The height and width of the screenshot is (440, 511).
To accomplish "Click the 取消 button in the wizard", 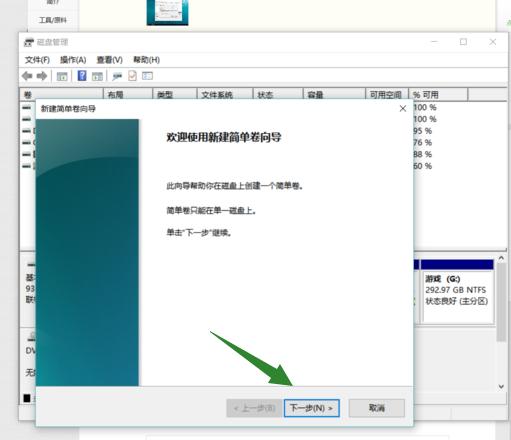I will point(377,408).
